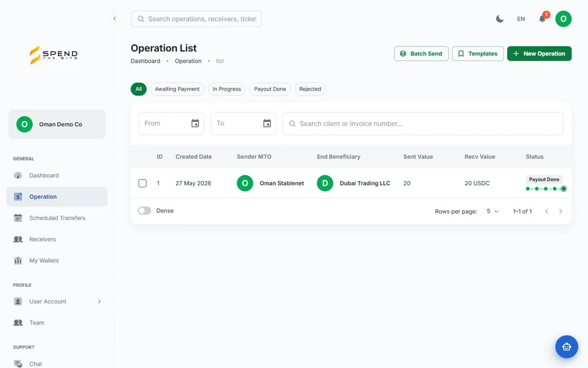Image resolution: width=588 pixels, height=368 pixels.
Task: Click the Created Date column header
Action: click(193, 156)
